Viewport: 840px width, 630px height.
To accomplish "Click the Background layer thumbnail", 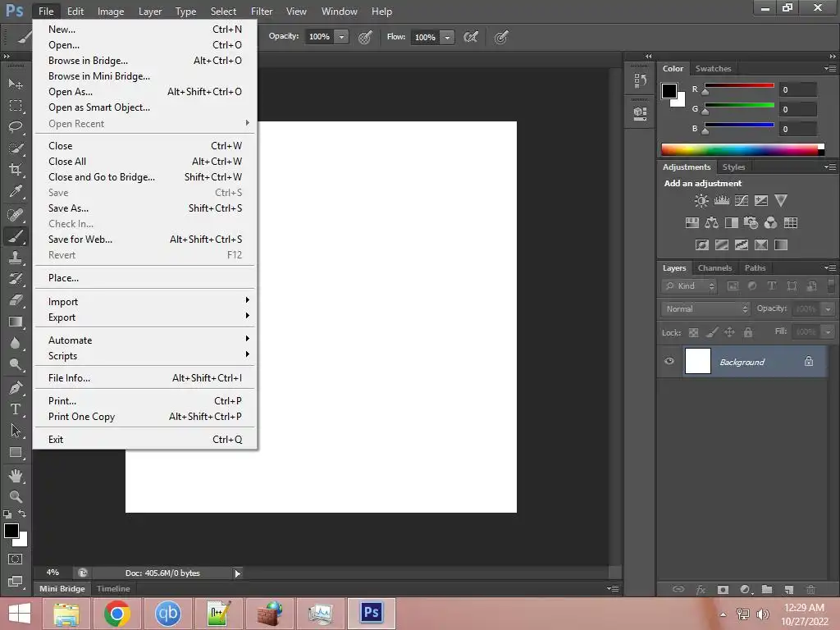I will point(697,362).
